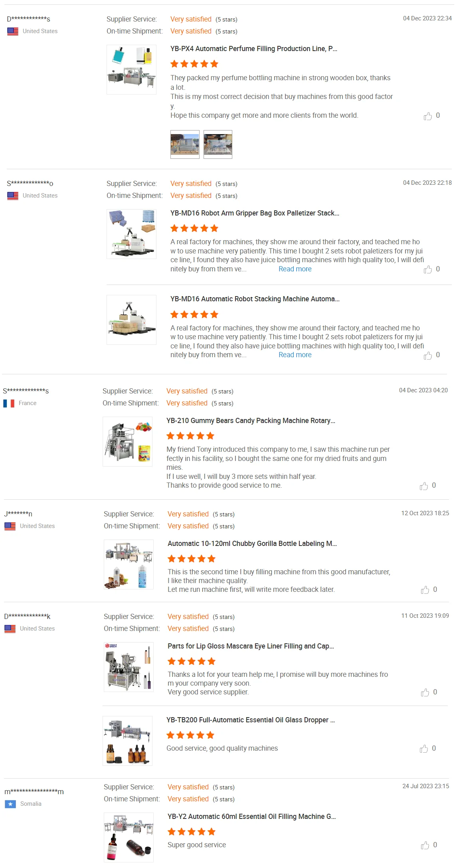Viewport: 459px width, 868px height.
Task: Like the Automatic Robot Stacking Machine review
Action: point(428,356)
